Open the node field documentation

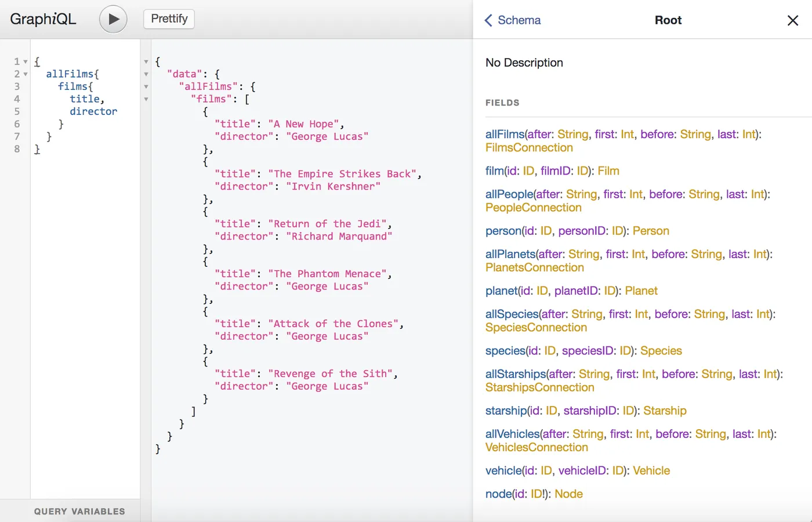[498, 494]
